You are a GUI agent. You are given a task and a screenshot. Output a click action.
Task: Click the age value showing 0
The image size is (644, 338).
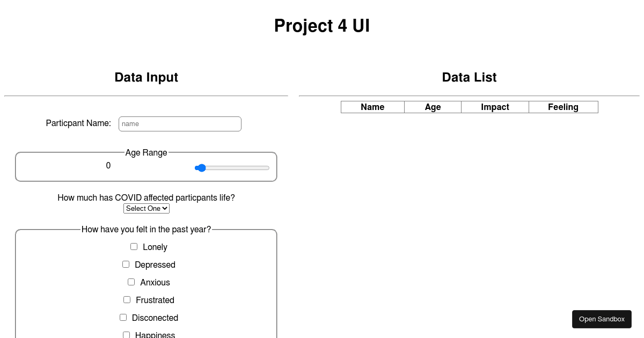point(108,166)
